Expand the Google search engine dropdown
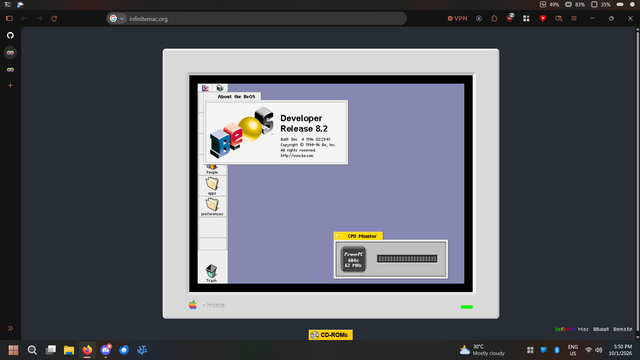 pos(117,19)
